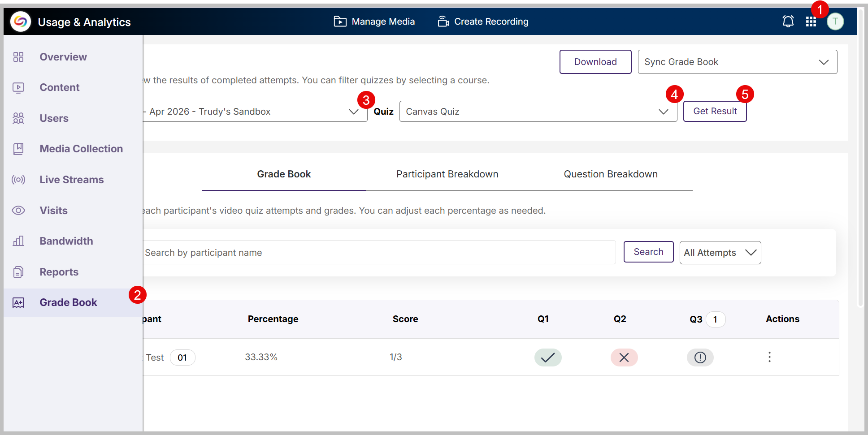The width and height of the screenshot is (868, 435).
Task: Click the Manage Media folder icon
Action: [x=340, y=22]
